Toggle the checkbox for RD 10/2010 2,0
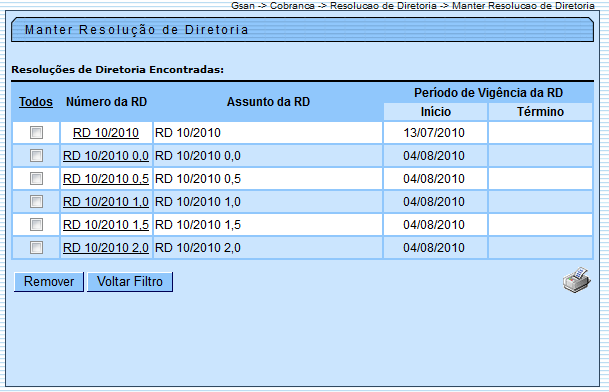 click(37, 247)
